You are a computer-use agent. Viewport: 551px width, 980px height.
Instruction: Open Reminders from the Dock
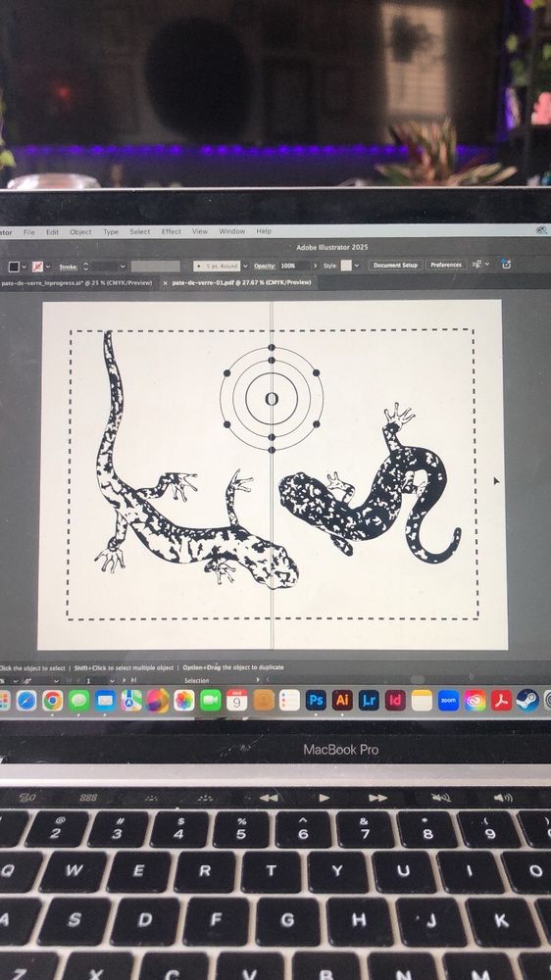(289, 701)
